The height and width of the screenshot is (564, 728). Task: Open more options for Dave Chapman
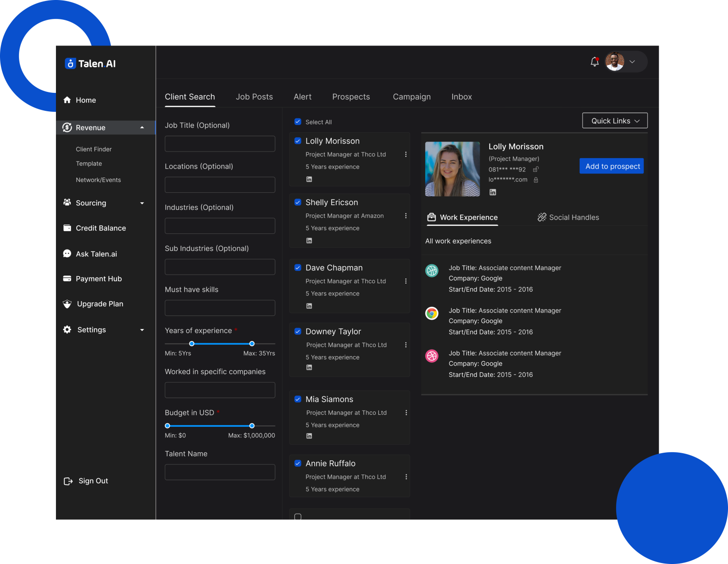coord(406,281)
